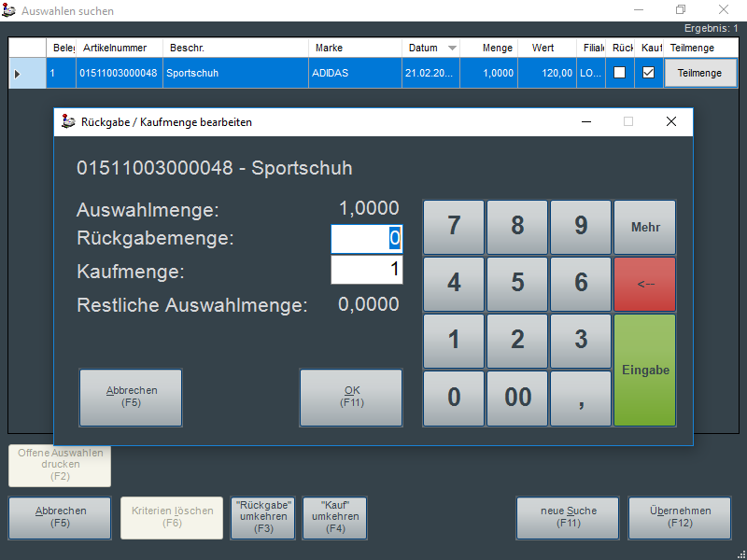Sort by the Datum column dropdown arrow
The width and height of the screenshot is (747, 560).
[453, 48]
